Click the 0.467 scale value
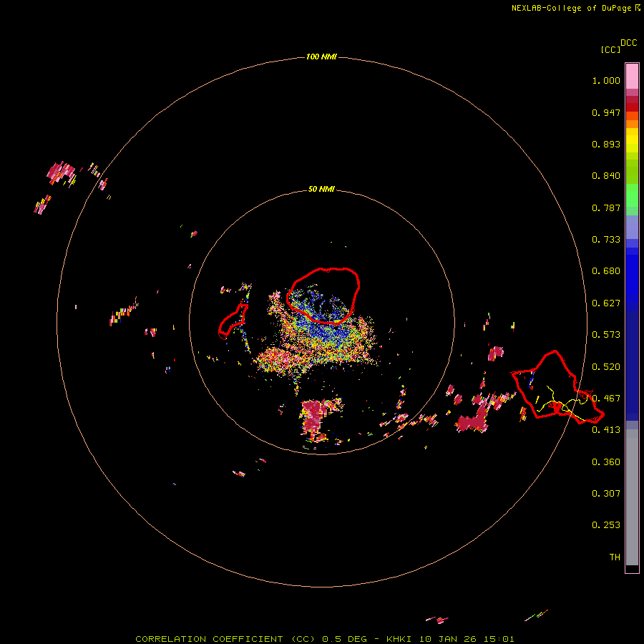Image resolution: width=644 pixels, height=644 pixels. pyautogui.click(x=606, y=399)
